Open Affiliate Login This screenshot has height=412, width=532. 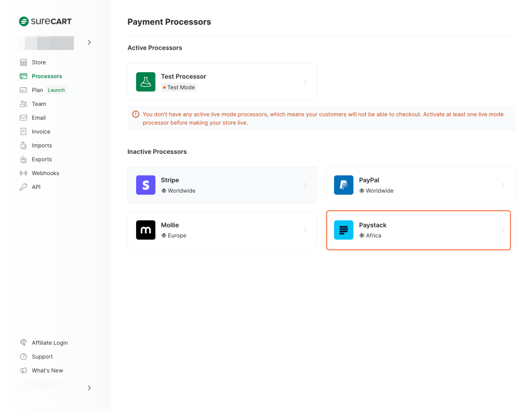(x=50, y=342)
